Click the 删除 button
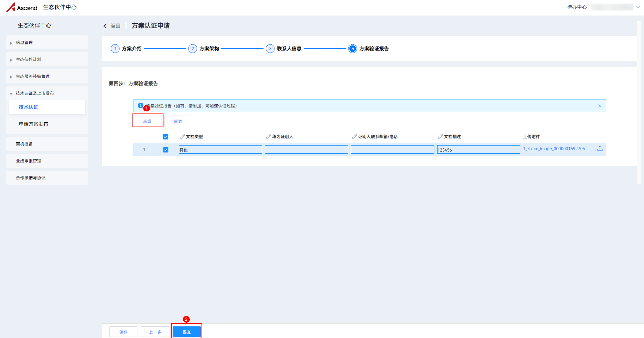Viewport: 644px width, 338px height. (178, 121)
